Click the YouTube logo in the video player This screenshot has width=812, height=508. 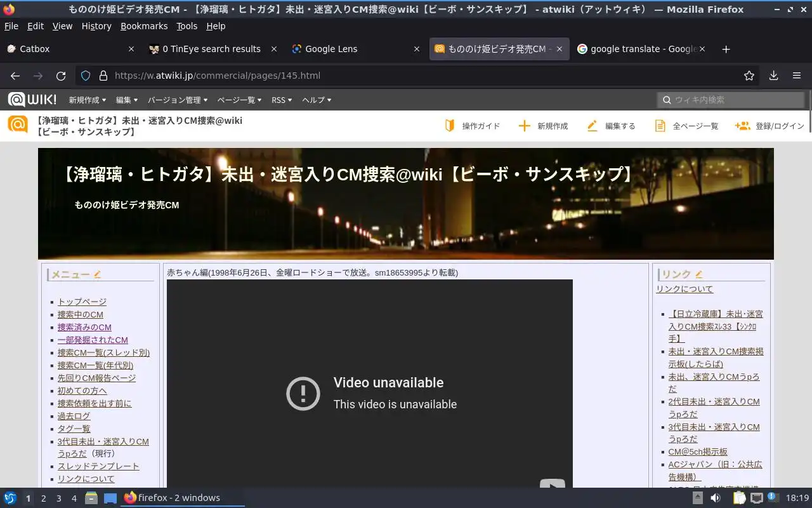553,484
